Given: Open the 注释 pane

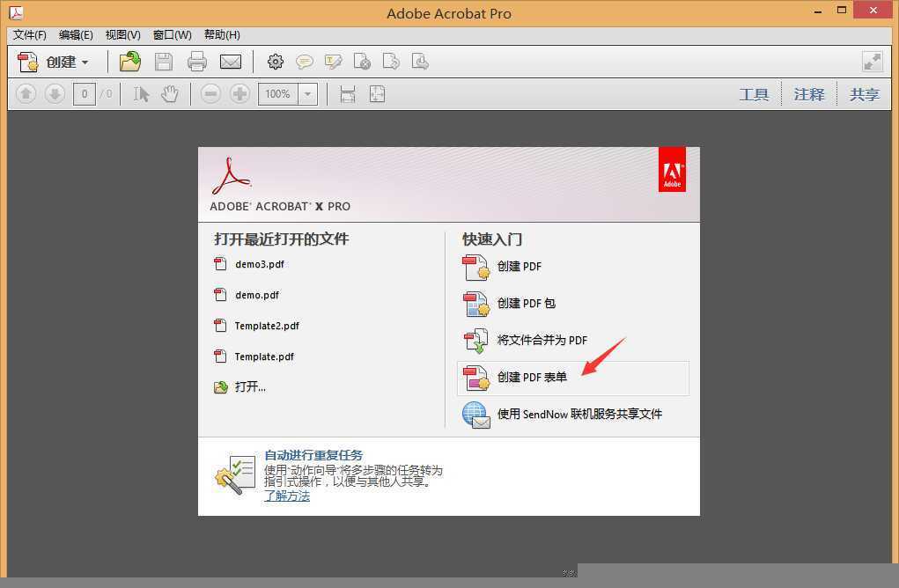Looking at the screenshot, I should pyautogui.click(x=809, y=94).
